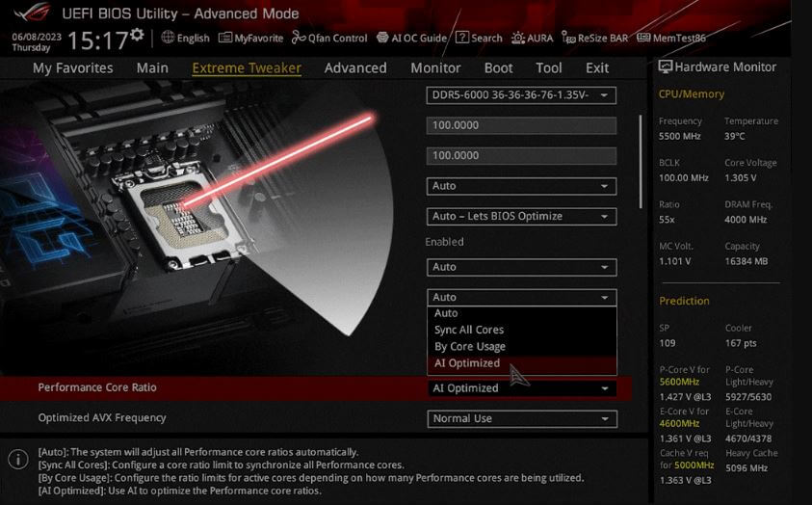Click the settings gear beside the clock
812x505 pixels.
(x=137, y=35)
